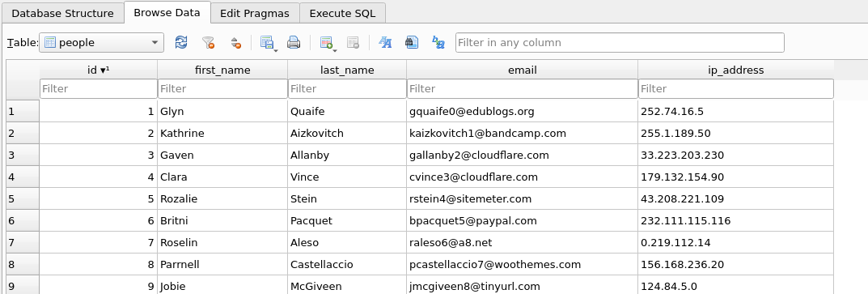Select the cell containing Gaven
868x294 pixels.
click(x=222, y=156)
